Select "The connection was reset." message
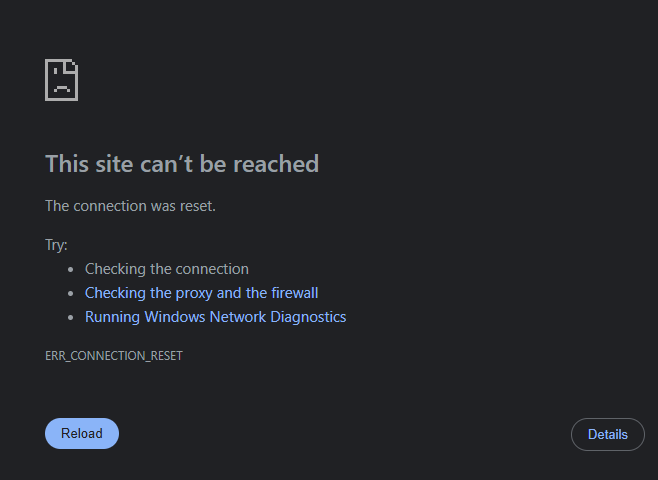Viewport: 658px width, 480px height. (130, 206)
